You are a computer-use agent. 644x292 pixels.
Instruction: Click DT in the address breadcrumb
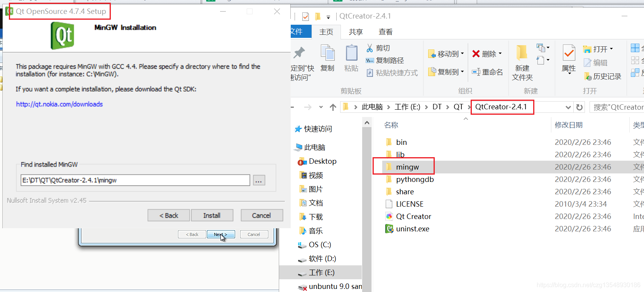click(437, 107)
